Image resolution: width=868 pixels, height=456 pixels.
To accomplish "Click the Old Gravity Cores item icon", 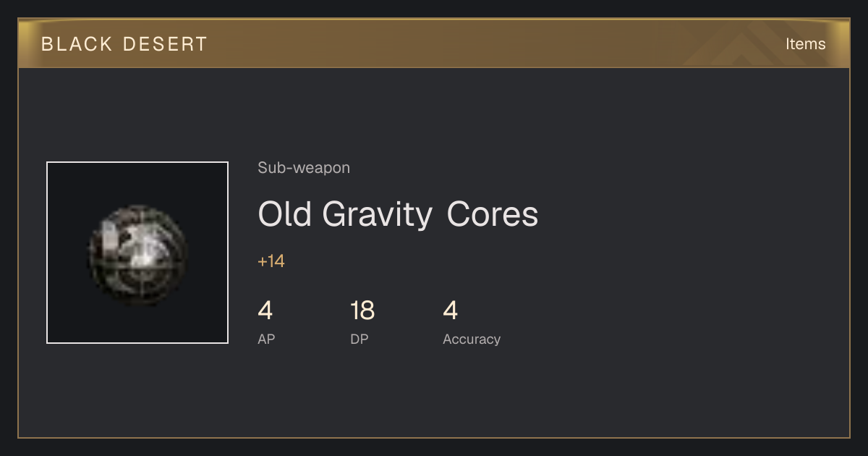I will tap(137, 253).
